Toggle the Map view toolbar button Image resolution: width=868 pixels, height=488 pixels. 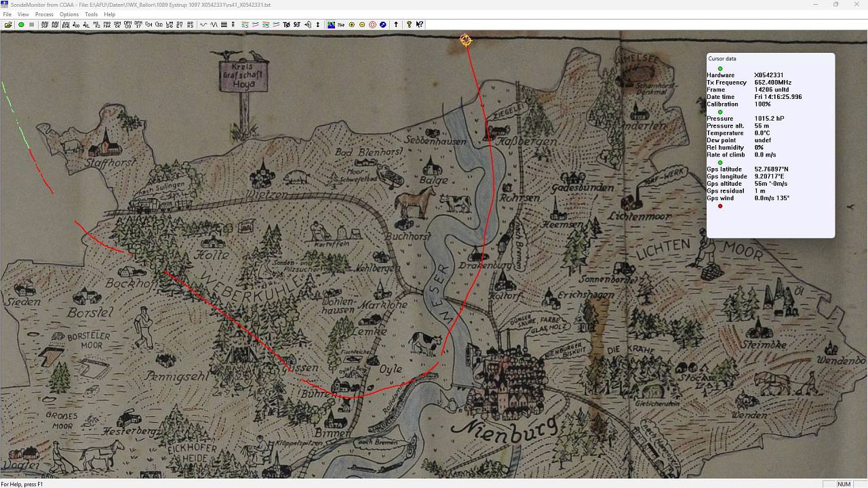pyautogui.click(x=341, y=25)
